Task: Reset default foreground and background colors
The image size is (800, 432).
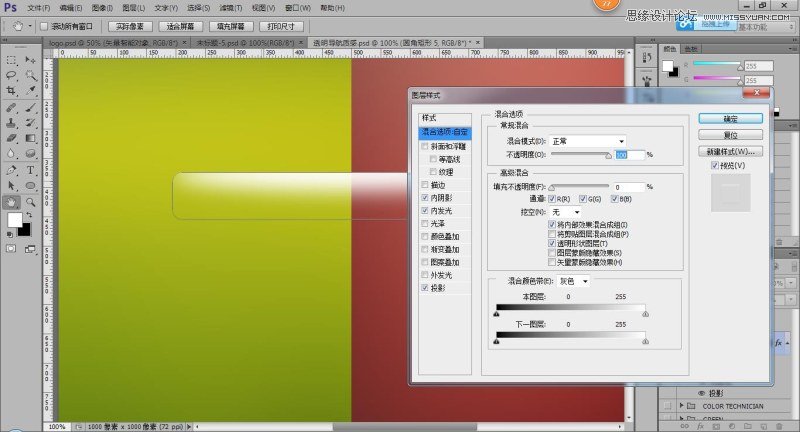Action: click(x=10, y=235)
